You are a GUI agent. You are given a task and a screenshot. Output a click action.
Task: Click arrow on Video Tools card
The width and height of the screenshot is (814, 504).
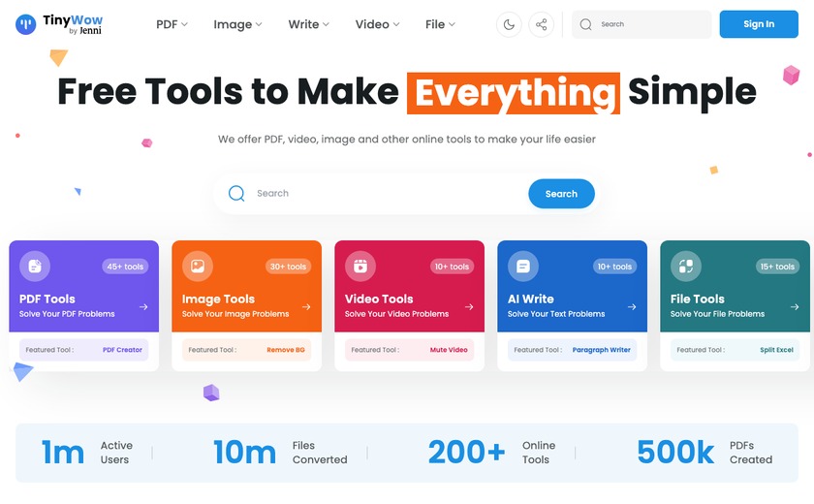coord(469,306)
